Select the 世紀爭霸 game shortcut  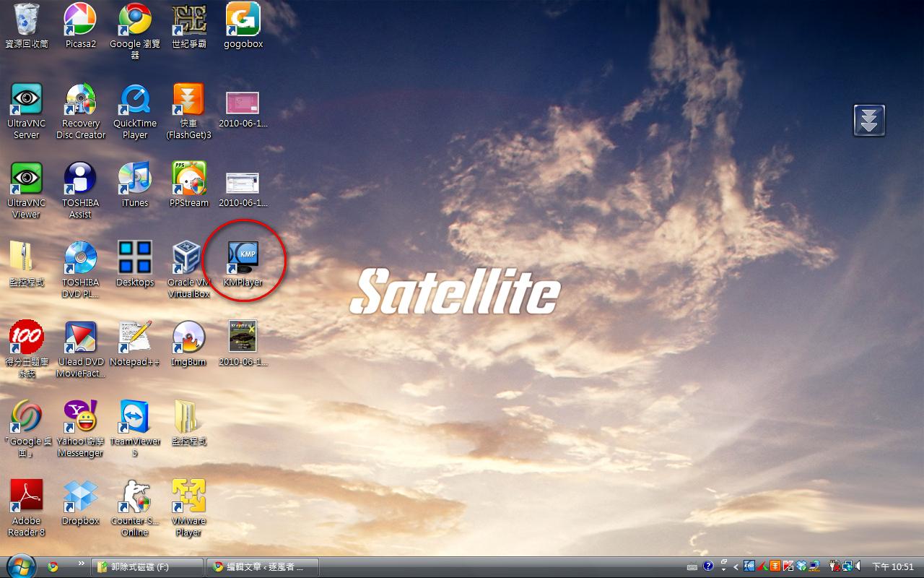(188, 26)
